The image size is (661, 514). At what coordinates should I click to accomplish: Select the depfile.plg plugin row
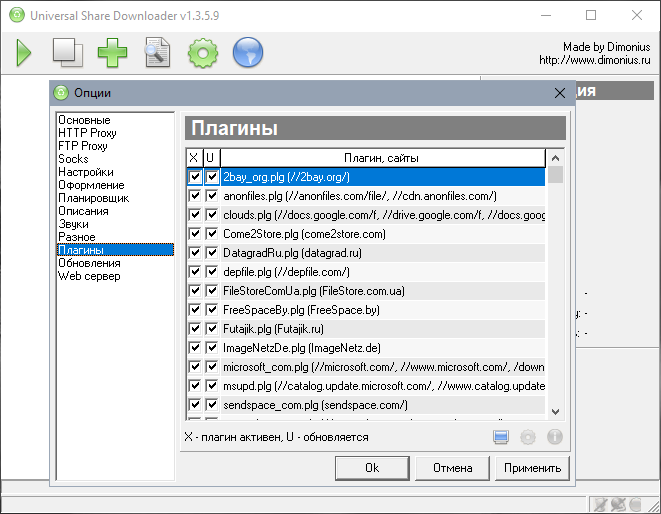click(x=383, y=272)
